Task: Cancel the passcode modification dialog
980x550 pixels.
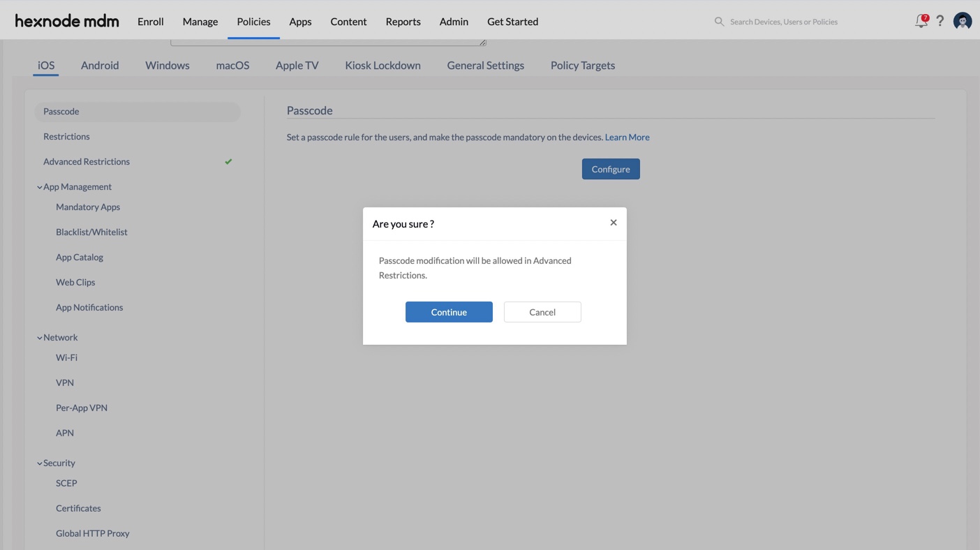Action: pyautogui.click(x=542, y=312)
